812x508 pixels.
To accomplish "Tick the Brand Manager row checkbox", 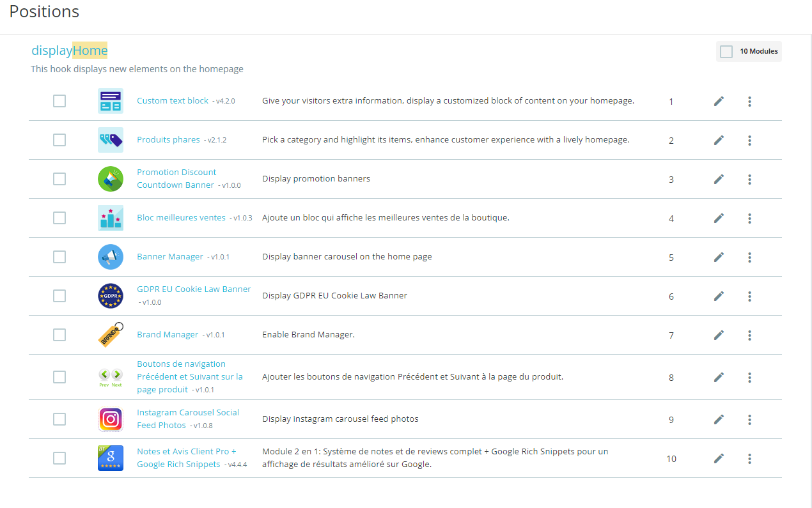I will [x=59, y=335].
